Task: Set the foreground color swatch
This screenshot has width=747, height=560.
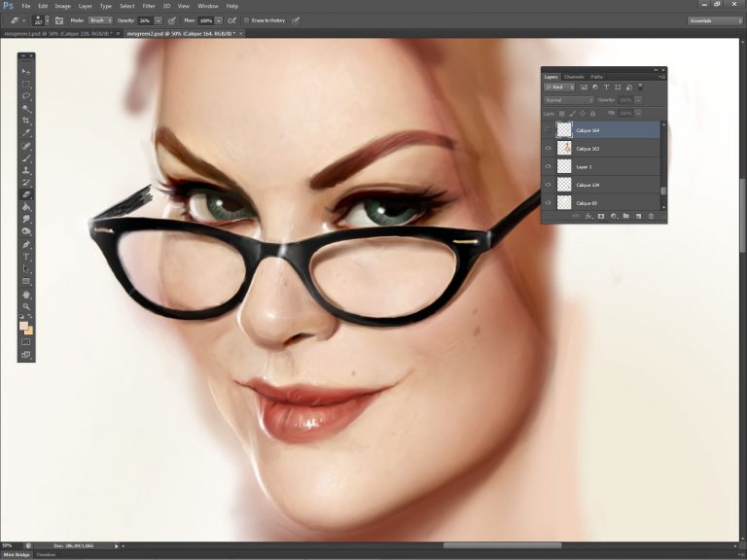Action: [x=23, y=326]
